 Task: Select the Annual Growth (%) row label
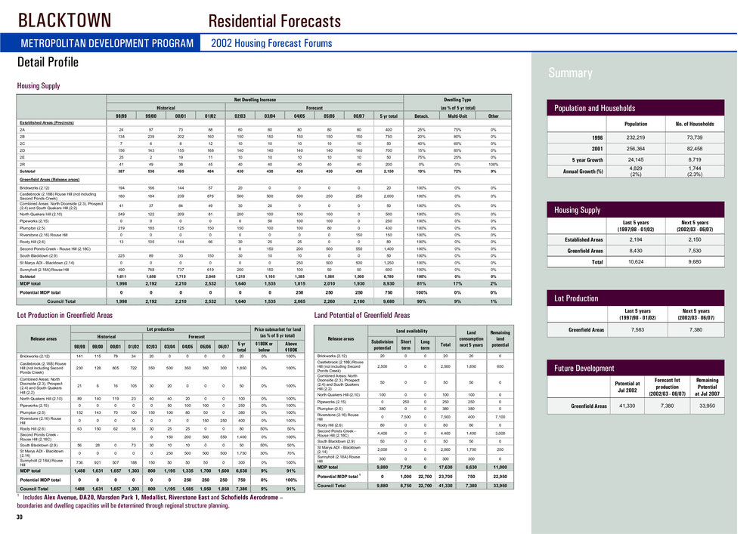(x=583, y=171)
